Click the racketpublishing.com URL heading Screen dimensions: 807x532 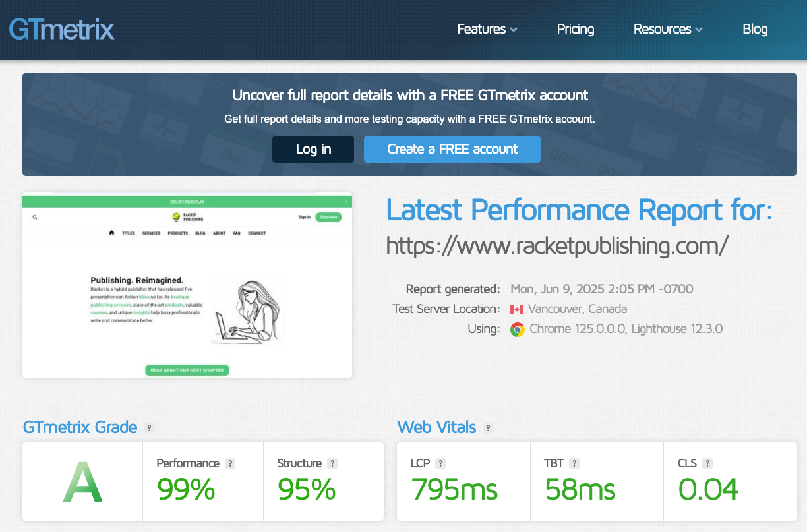tap(557, 245)
